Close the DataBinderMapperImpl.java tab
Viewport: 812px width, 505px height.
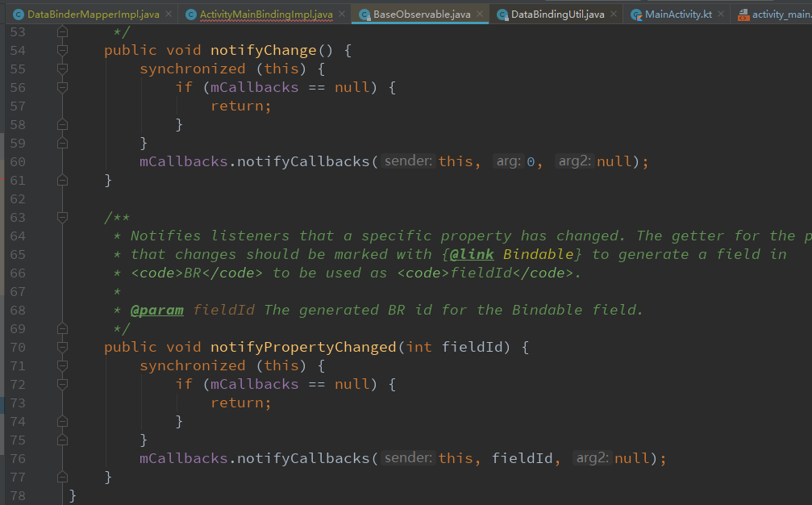169,15
